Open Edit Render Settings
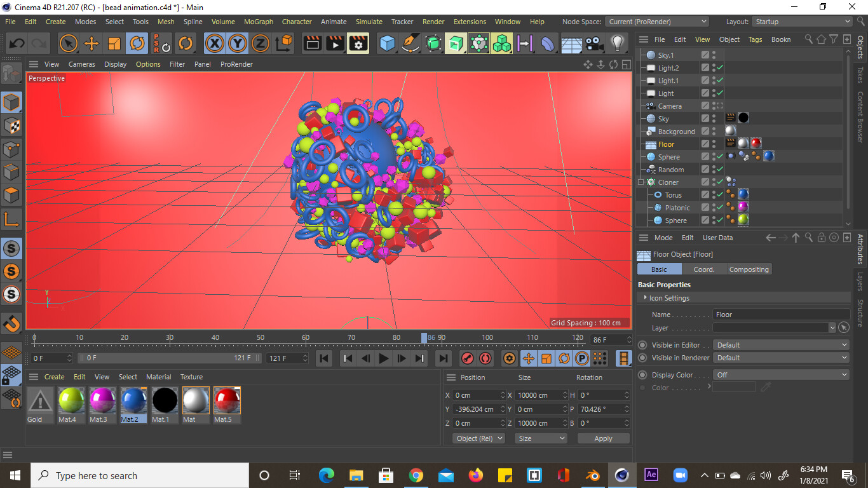 click(x=357, y=44)
